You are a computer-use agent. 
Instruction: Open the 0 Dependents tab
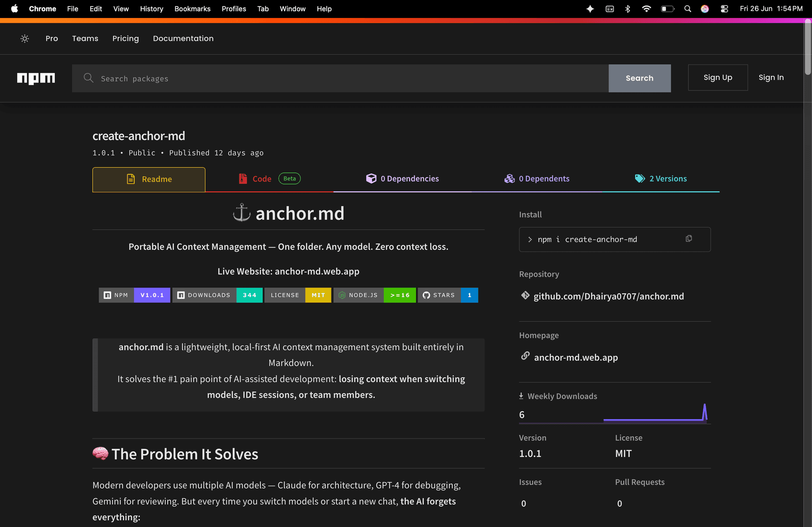pos(537,179)
